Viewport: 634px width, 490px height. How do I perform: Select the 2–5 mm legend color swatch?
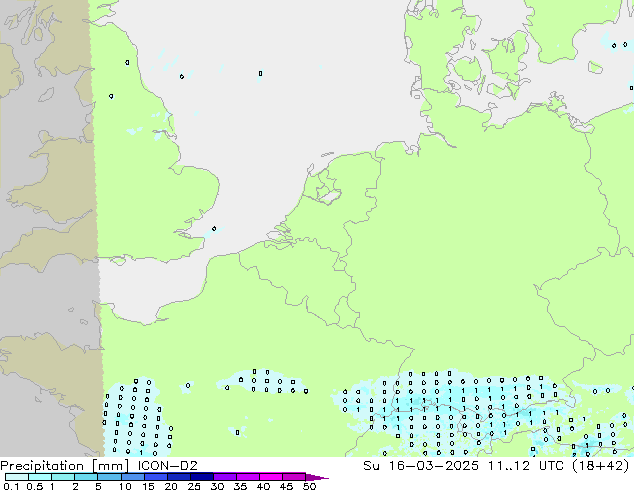coord(86,477)
